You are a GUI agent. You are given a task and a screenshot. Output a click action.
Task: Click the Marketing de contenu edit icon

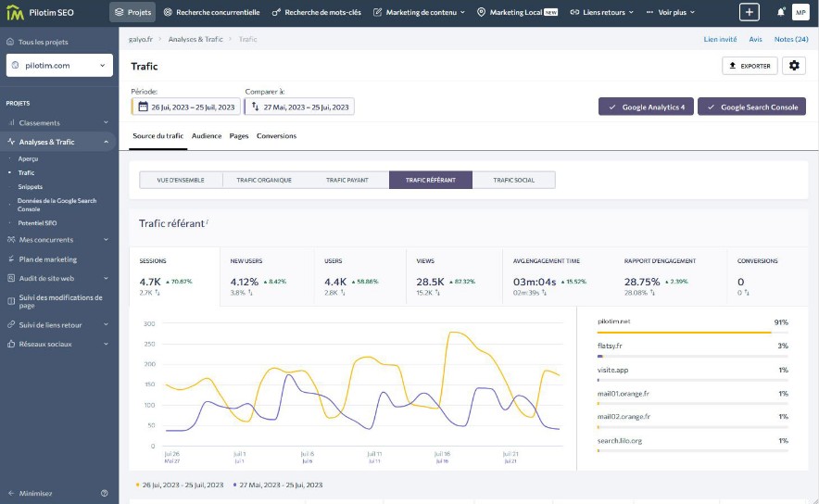(377, 12)
